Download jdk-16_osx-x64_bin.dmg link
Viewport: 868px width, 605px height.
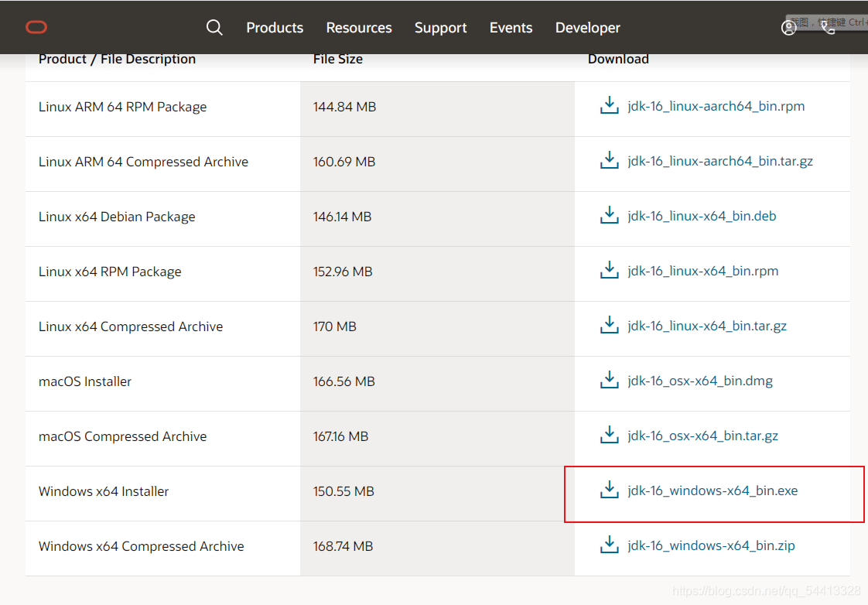(700, 381)
